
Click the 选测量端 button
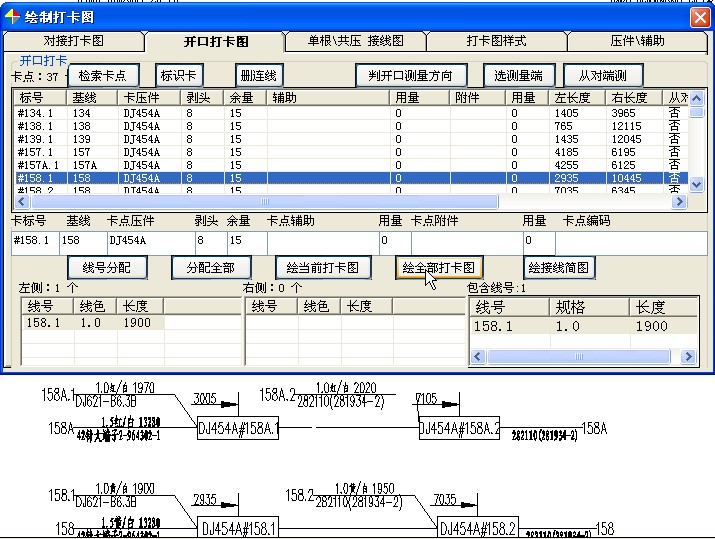(518, 76)
